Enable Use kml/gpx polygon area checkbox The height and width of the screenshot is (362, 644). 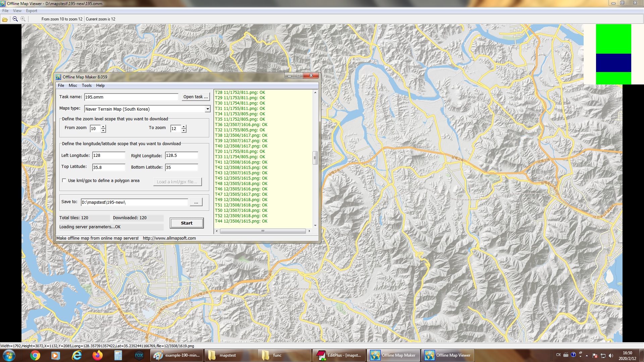(x=64, y=180)
